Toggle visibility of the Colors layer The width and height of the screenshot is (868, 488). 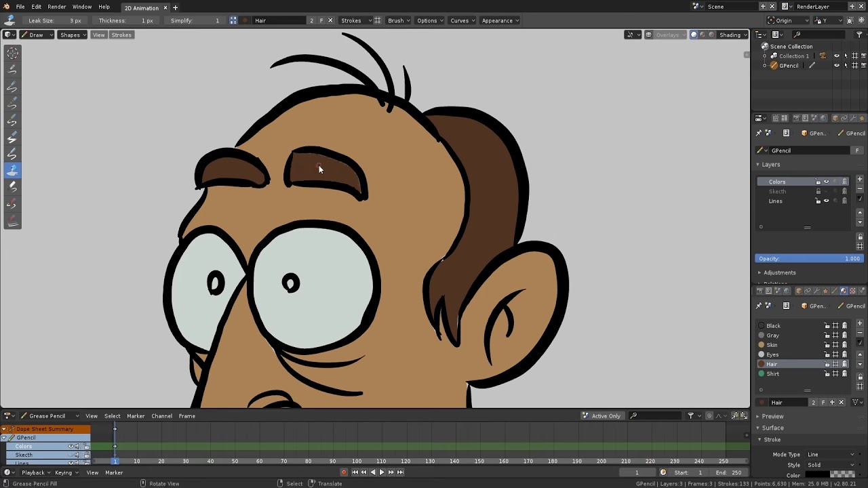pos(826,182)
